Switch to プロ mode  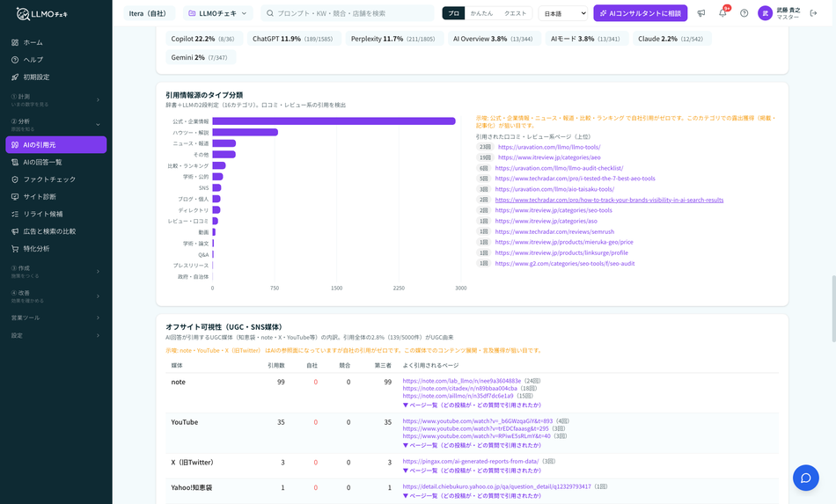(x=454, y=13)
